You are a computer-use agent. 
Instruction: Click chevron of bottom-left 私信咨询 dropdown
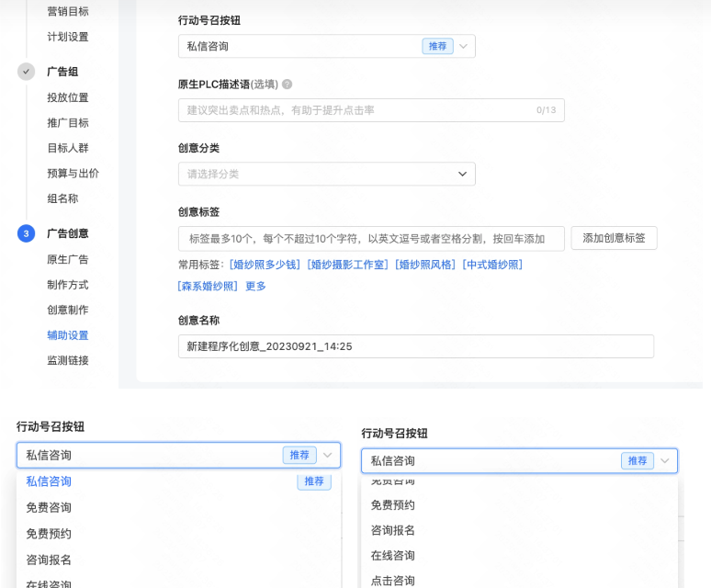pyautogui.click(x=327, y=455)
